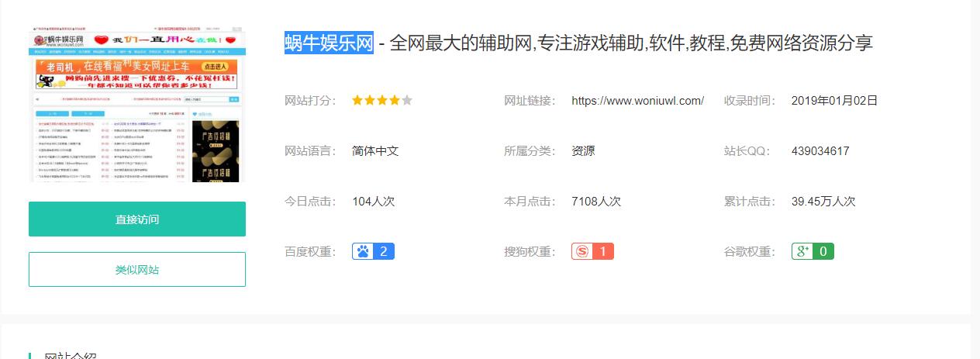Click the 收录时间 label
Image resolution: width=980 pixels, height=359 pixels.
pyautogui.click(x=750, y=101)
